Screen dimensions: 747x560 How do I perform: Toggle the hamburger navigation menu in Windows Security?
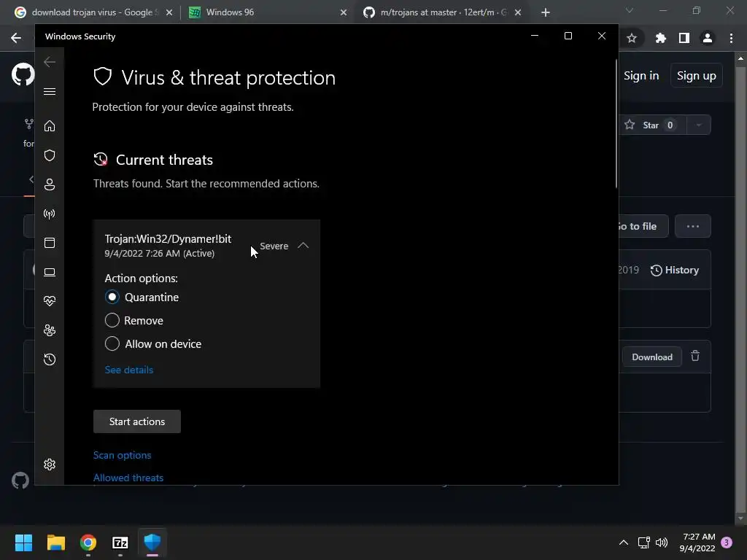(50, 91)
